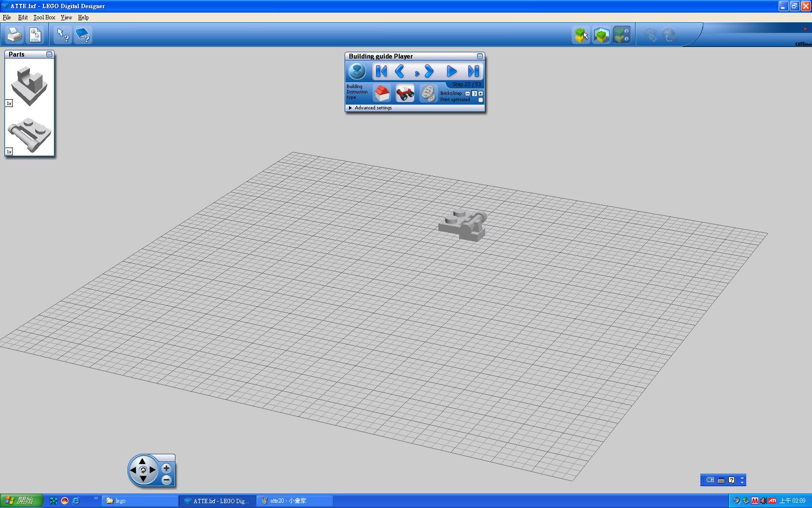Zoom out with camera minus button
Screen dimensions: 812x508
[x=166, y=480]
